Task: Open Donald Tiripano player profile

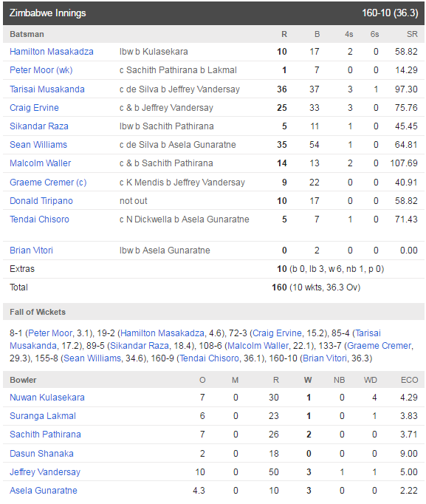Action: point(41,201)
